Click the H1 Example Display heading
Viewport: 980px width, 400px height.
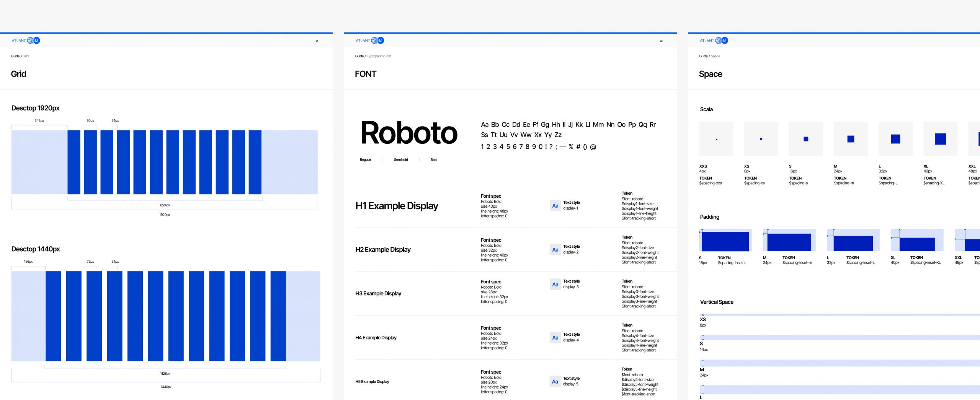[x=397, y=206]
